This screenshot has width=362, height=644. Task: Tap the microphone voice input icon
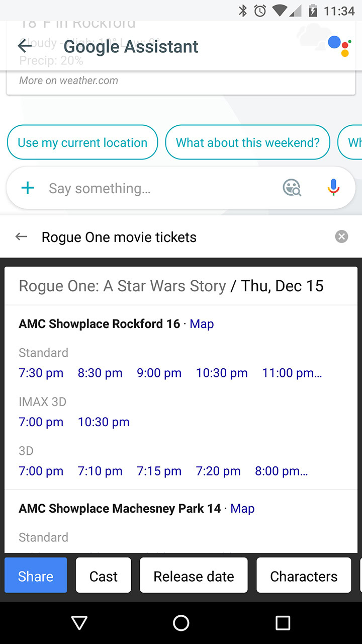[x=333, y=188]
